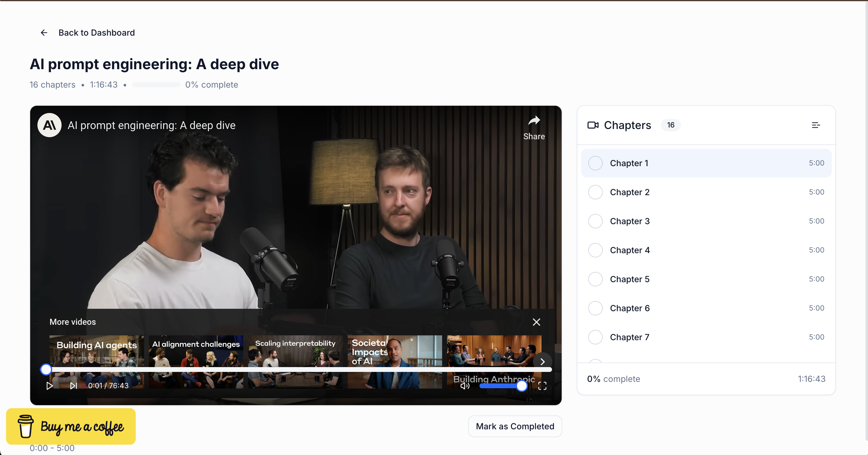Viewport: 868px width, 455px height.
Task: Toggle the chapters list menu icon
Action: (815, 125)
